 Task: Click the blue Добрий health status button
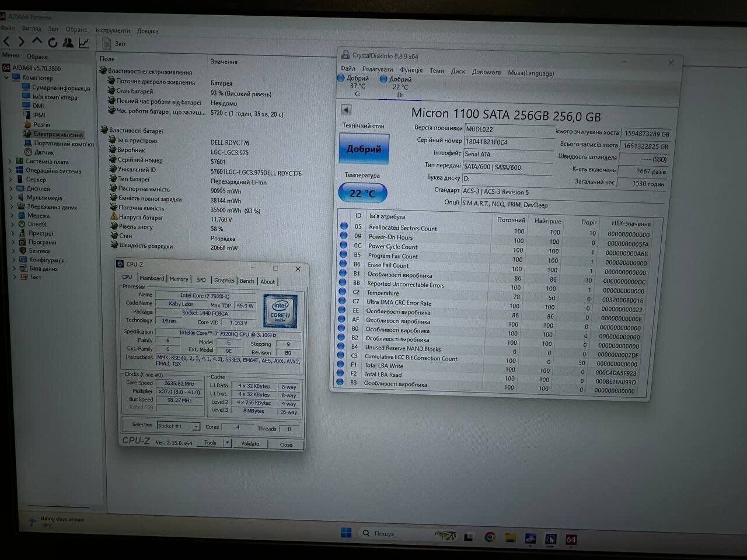click(x=364, y=149)
